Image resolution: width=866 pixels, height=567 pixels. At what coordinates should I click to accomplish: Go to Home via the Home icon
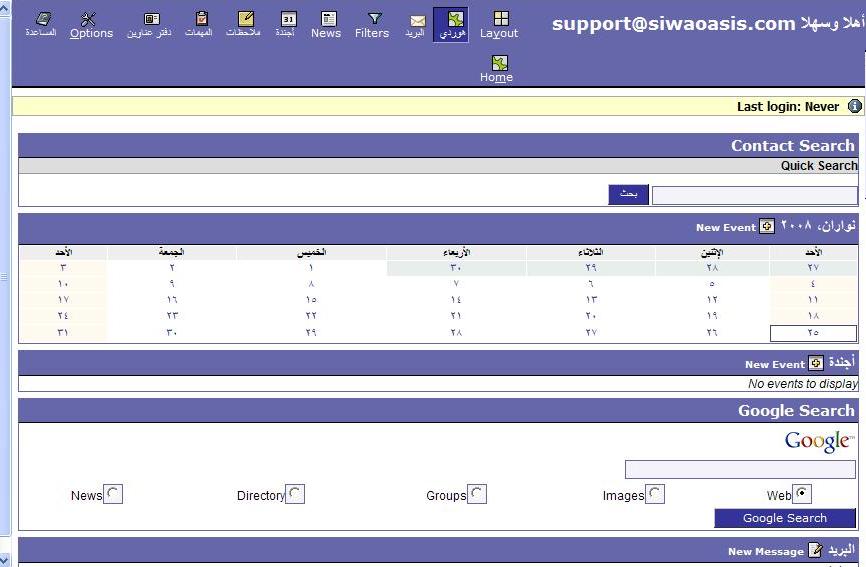498,64
